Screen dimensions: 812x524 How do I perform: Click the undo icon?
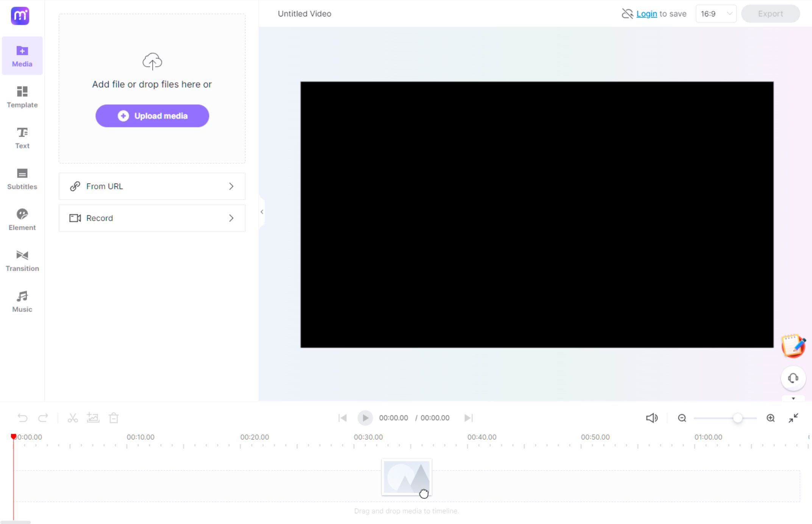click(22, 418)
